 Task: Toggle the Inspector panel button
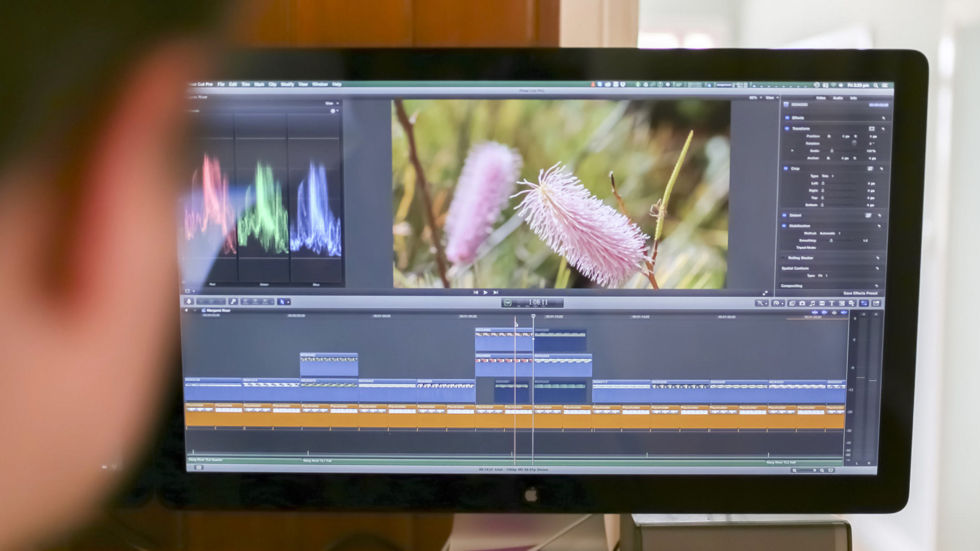pos(864,303)
